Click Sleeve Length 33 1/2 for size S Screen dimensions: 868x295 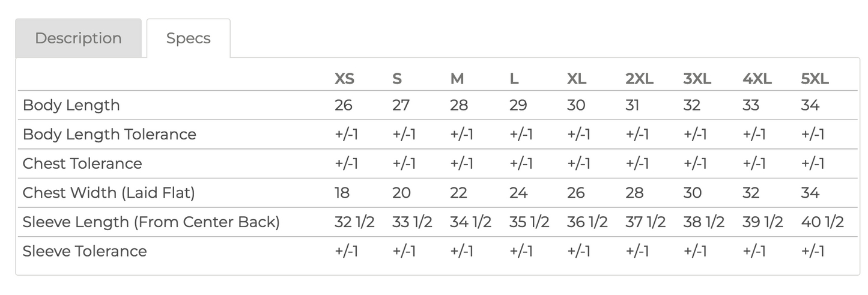411,222
